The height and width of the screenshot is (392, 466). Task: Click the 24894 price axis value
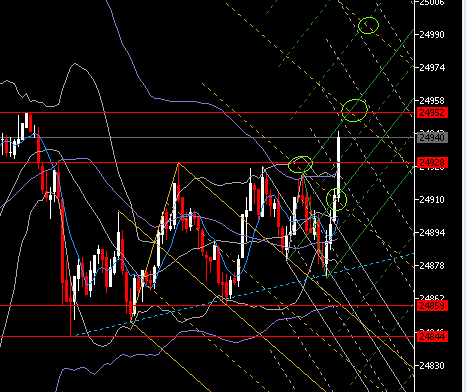pyautogui.click(x=432, y=233)
